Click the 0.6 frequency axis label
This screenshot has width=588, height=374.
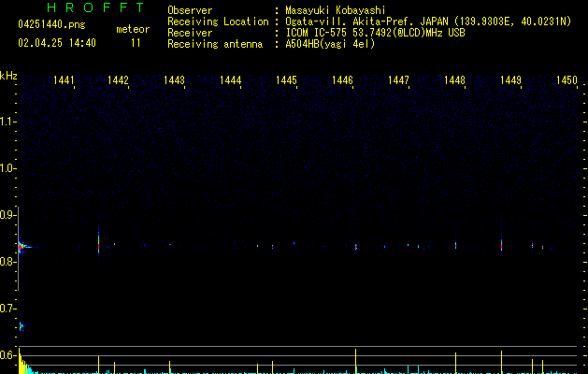[x=7, y=355]
